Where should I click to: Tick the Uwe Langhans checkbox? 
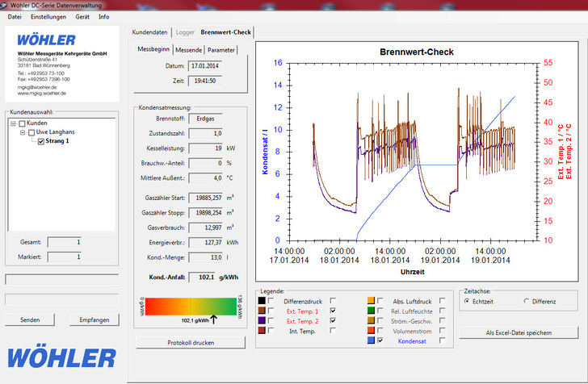[x=31, y=132]
